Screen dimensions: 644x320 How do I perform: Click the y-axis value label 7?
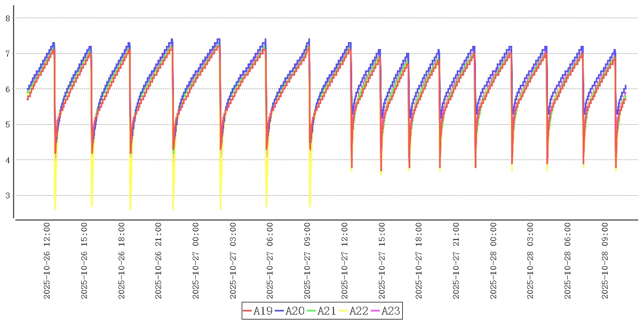(7, 54)
